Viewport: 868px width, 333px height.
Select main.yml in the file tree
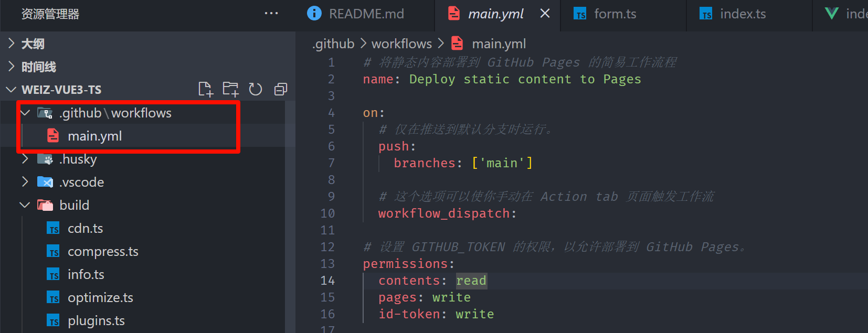click(x=94, y=136)
